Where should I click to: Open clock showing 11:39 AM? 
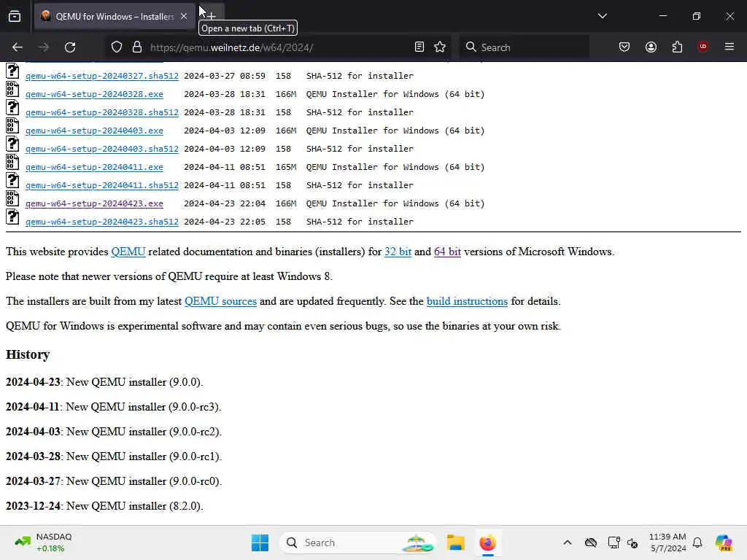pyautogui.click(x=667, y=542)
